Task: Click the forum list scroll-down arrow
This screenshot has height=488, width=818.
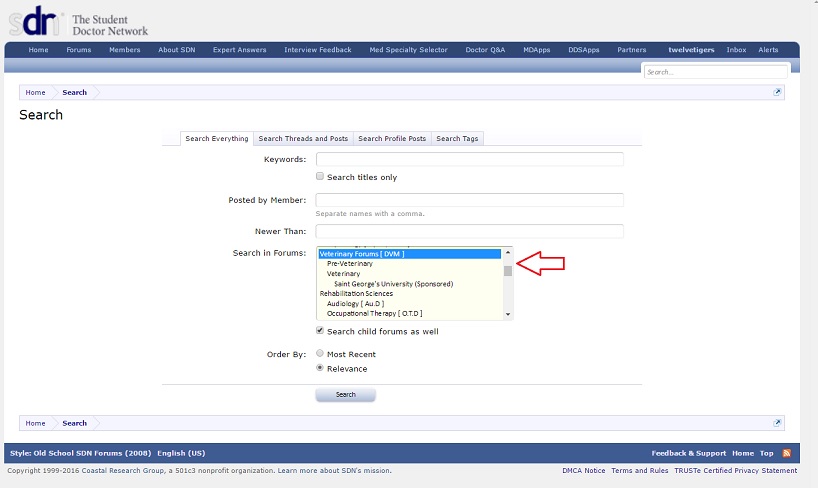Action: pos(508,314)
